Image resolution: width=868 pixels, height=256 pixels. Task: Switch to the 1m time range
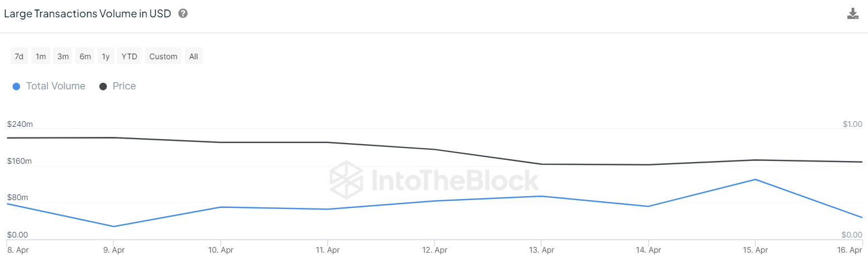(x=41, y=56)
